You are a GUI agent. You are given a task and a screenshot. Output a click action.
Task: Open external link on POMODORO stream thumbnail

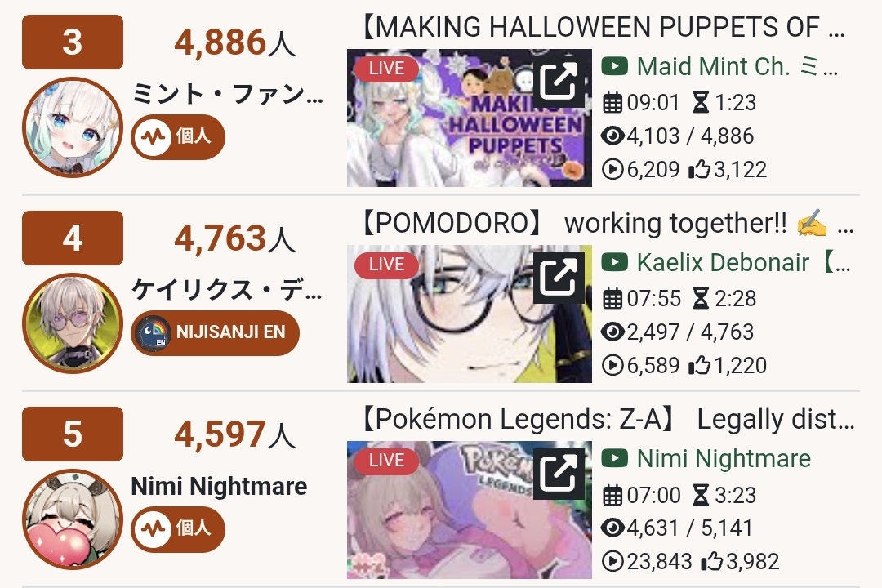point(559,278)
